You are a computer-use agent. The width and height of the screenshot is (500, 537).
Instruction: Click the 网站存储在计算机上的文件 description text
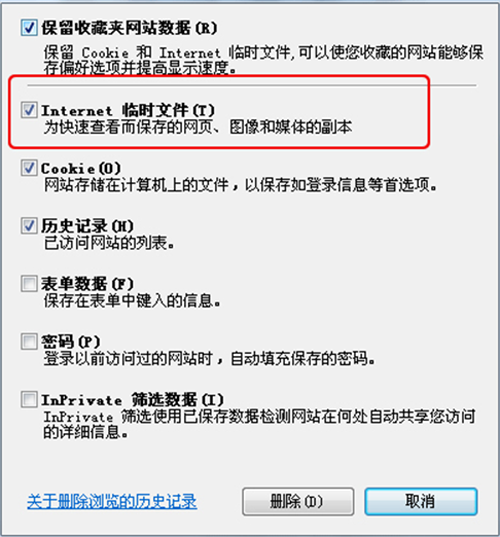pyautogui.click(x=136, y=185)
